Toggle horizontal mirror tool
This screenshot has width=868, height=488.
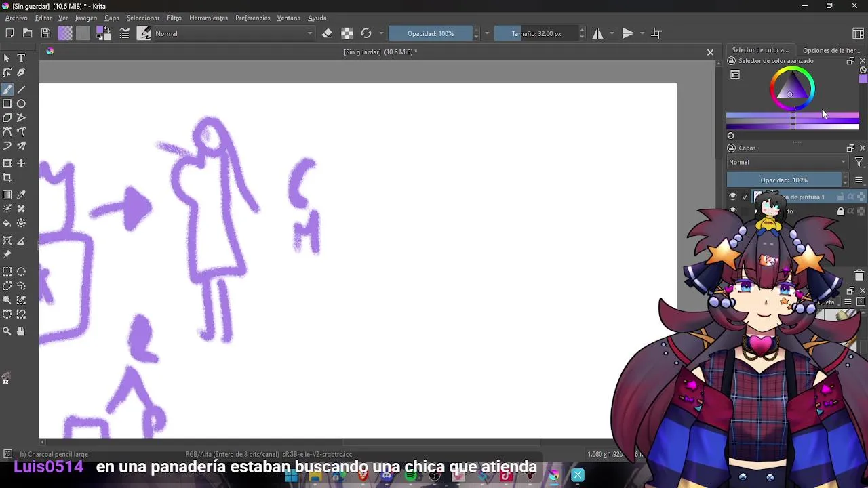point(597,33)
